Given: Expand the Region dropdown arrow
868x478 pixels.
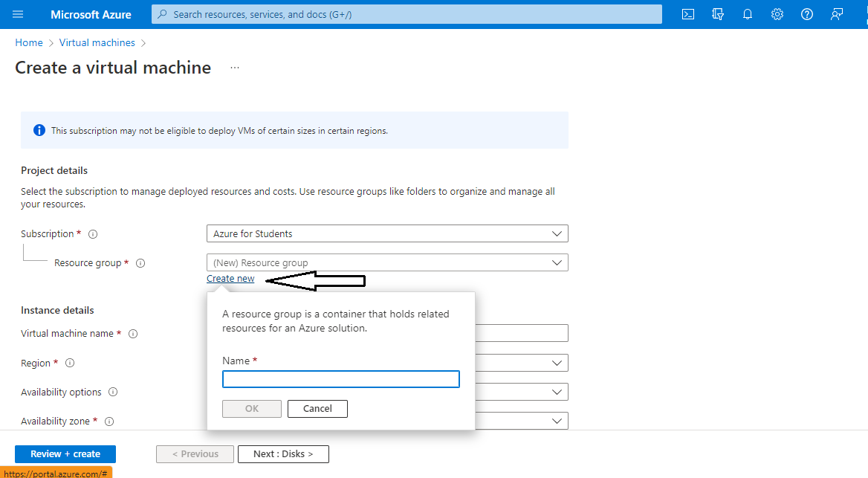Looking at the screenshot, I should [557, 364].
